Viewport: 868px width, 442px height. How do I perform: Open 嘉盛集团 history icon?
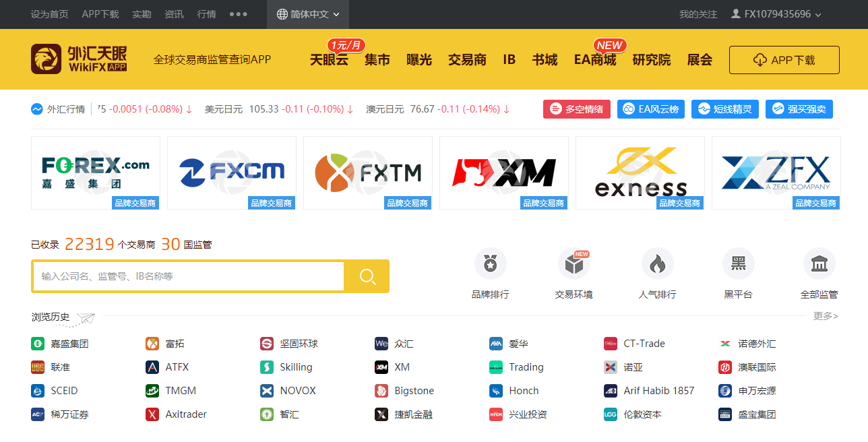point(38,344)
